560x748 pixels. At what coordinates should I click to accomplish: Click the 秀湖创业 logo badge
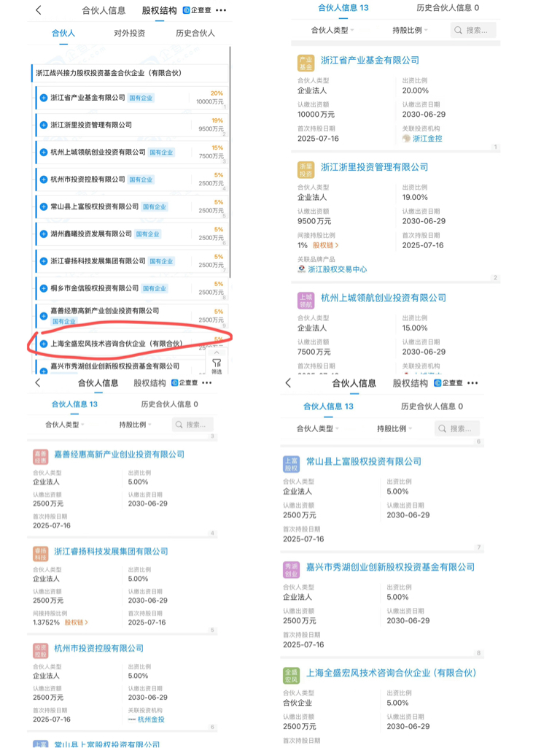[x=291, y=570]
